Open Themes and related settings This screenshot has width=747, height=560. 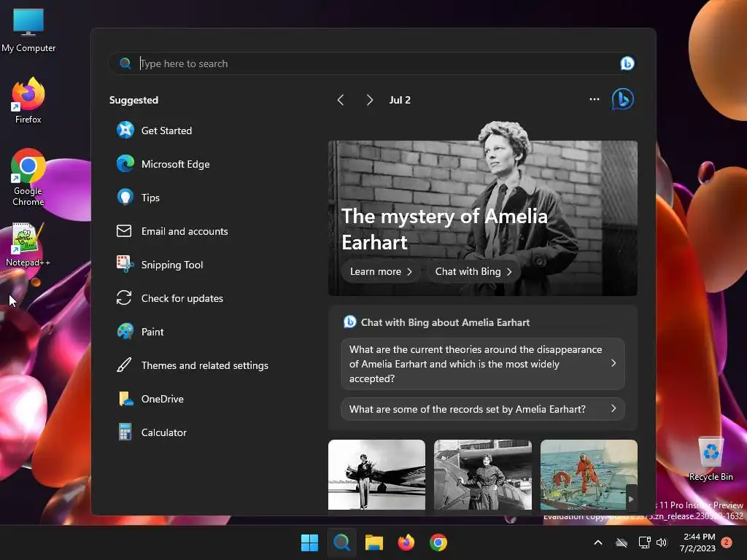click(x=193, y=365)
